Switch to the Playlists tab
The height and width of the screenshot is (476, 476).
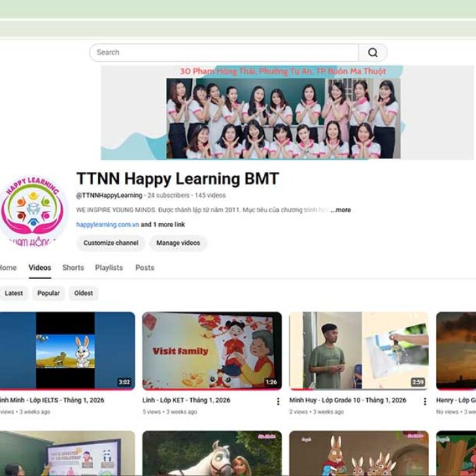(x=109, y=268)
